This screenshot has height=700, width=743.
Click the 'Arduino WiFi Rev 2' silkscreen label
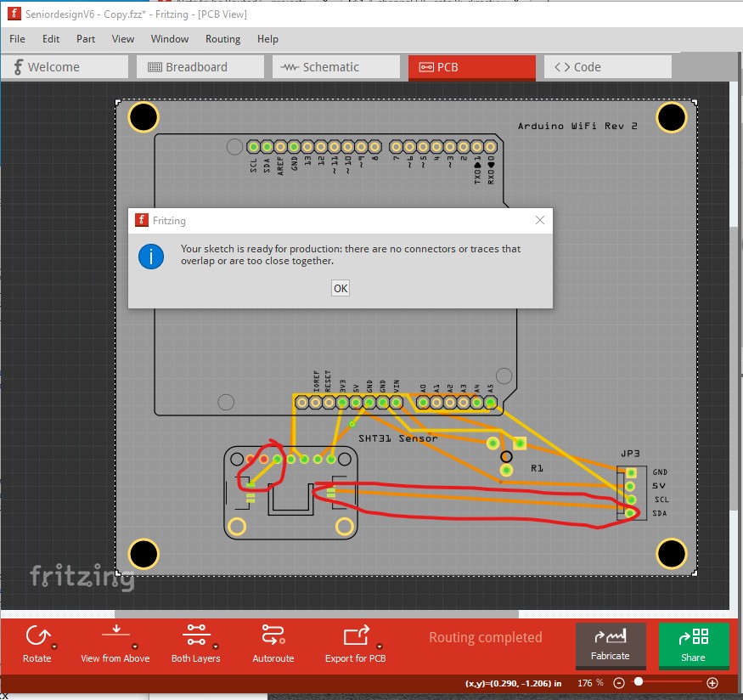[x=577, y=126]
